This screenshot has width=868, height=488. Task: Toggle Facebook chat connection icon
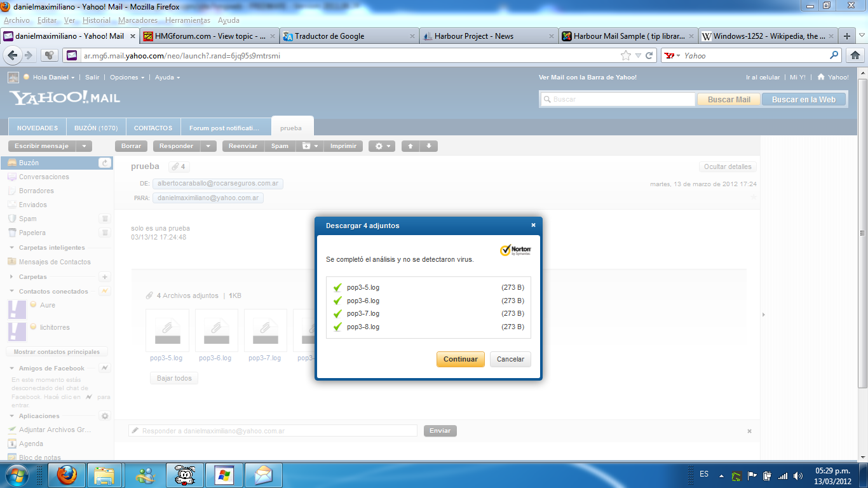tap(105, 368)
